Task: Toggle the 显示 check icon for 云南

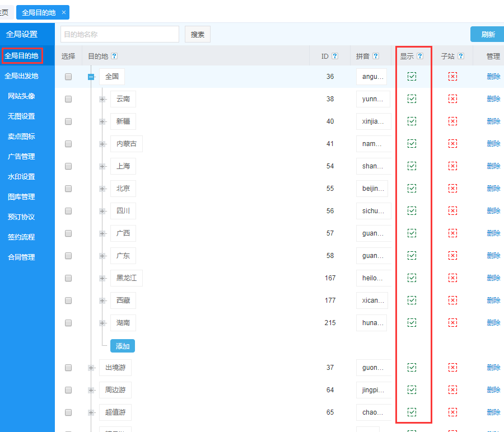Action: 412,98
